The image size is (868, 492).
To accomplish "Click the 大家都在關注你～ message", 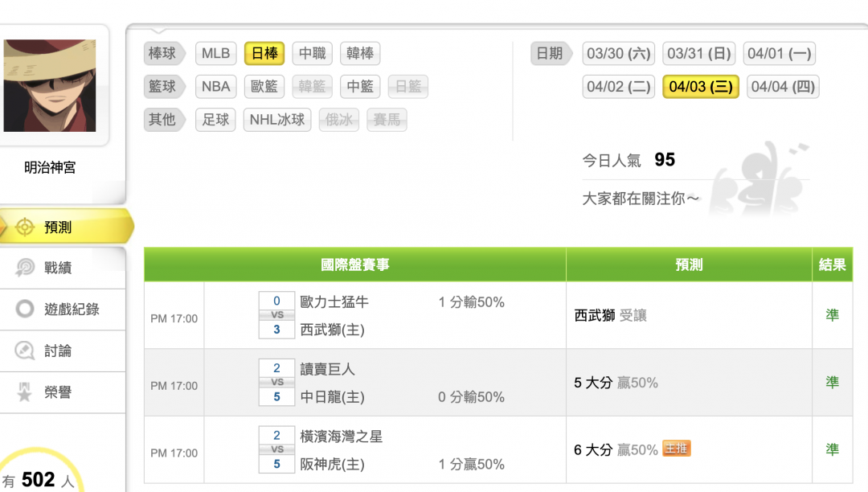I will tap(641, 198).
